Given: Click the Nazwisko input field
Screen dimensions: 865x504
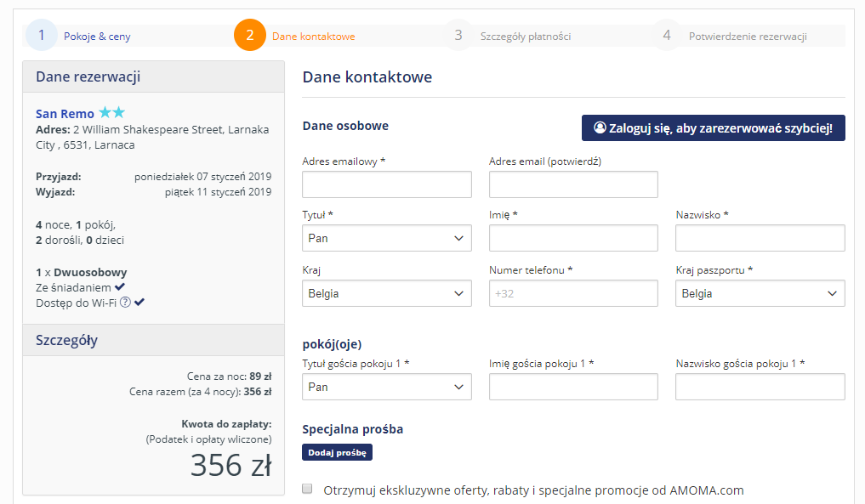Looking at the screenshot, I should click(760, 238).
